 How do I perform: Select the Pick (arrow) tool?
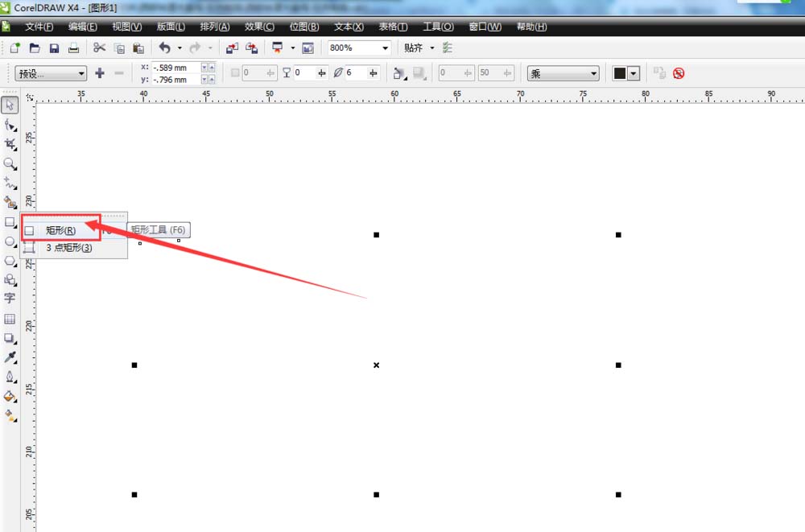[10, 105]
